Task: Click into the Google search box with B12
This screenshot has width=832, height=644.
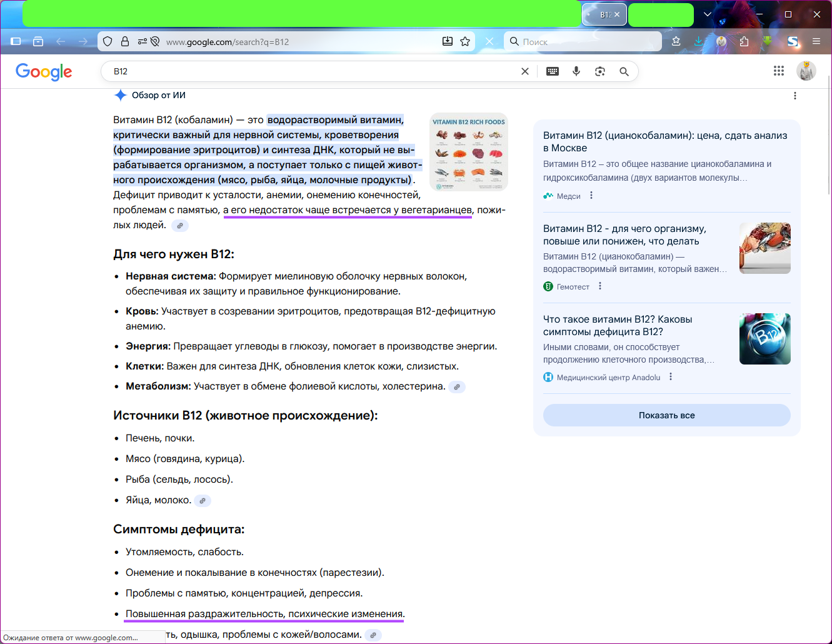Action: tap(313, 71)
